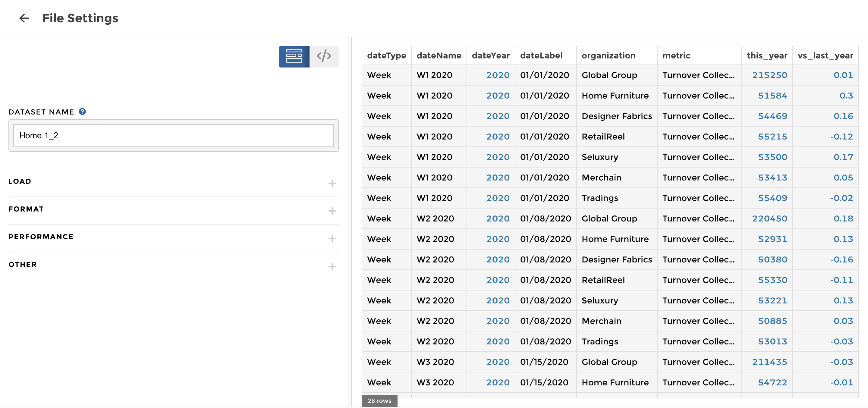Click the 0.05 vs_last_year value

(843, 177)
